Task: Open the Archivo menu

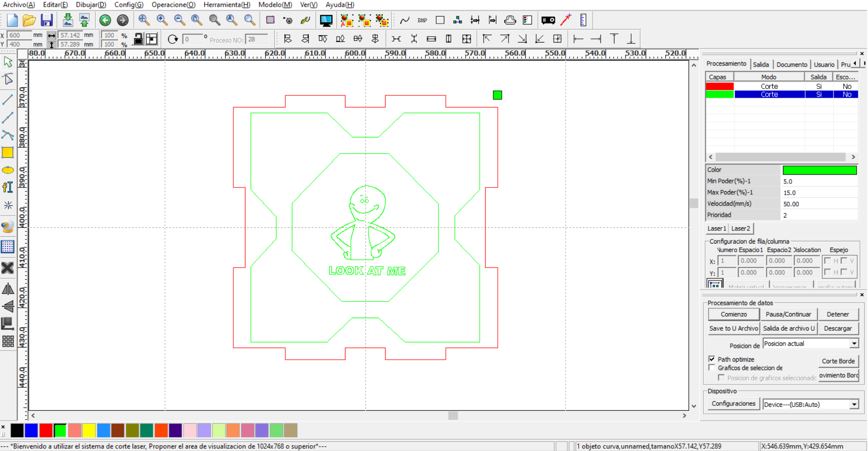Action: pyautogui.click(x=19, y=5)
